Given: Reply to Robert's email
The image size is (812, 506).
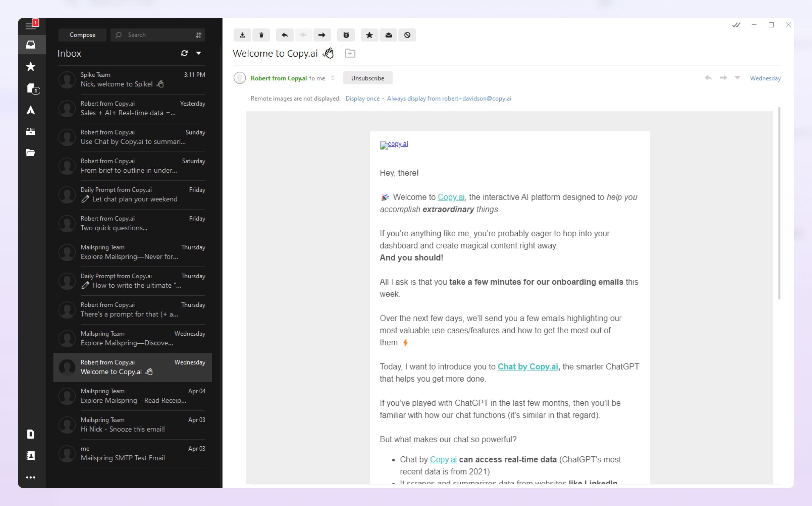Looking at the screenshot, I should 284,35.
